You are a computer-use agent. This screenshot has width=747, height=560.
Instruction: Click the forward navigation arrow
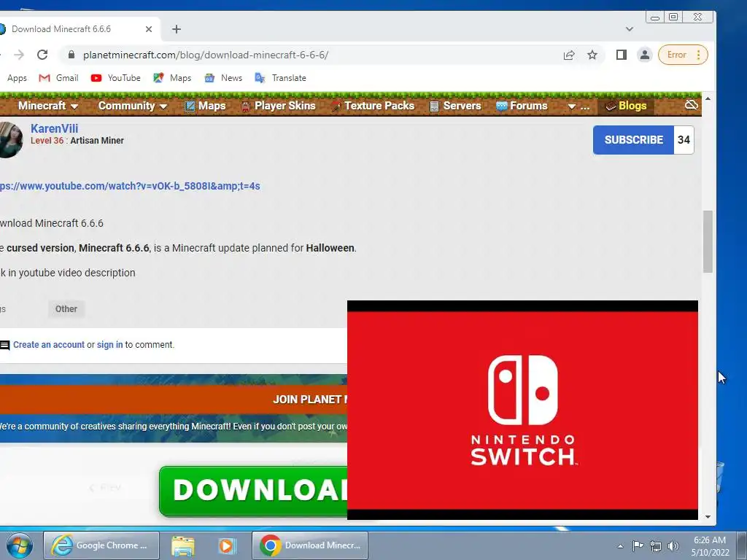pyautogui.click(x=19, y=55)
